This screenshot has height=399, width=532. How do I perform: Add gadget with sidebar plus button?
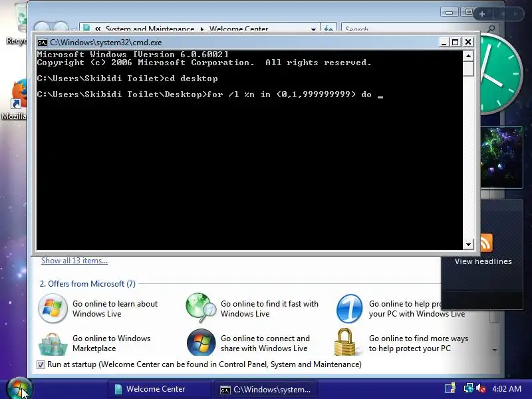click(482, 14)
